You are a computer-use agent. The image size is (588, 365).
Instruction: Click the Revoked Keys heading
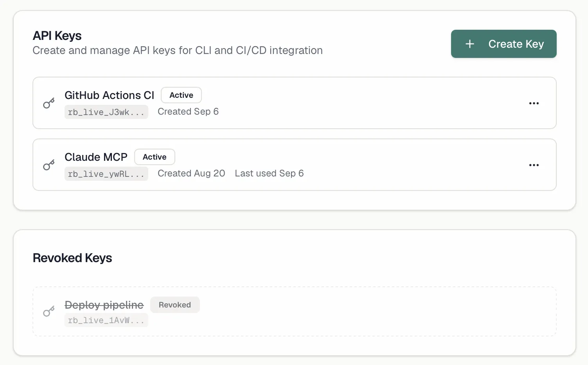(x=72, y=258)
